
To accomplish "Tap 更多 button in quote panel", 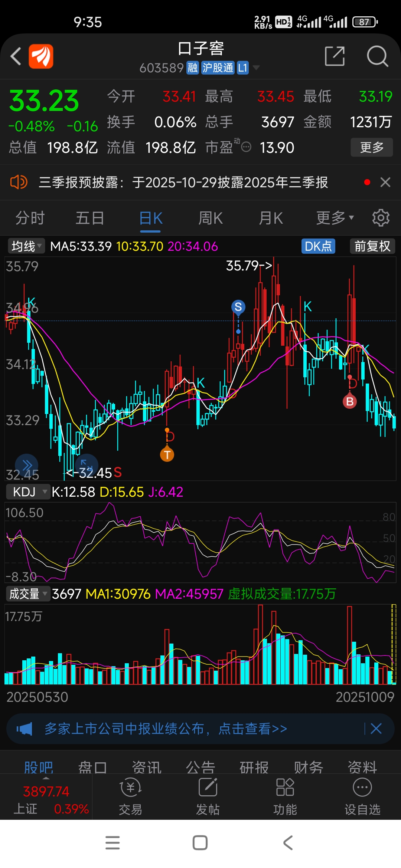I will point(372,147).
